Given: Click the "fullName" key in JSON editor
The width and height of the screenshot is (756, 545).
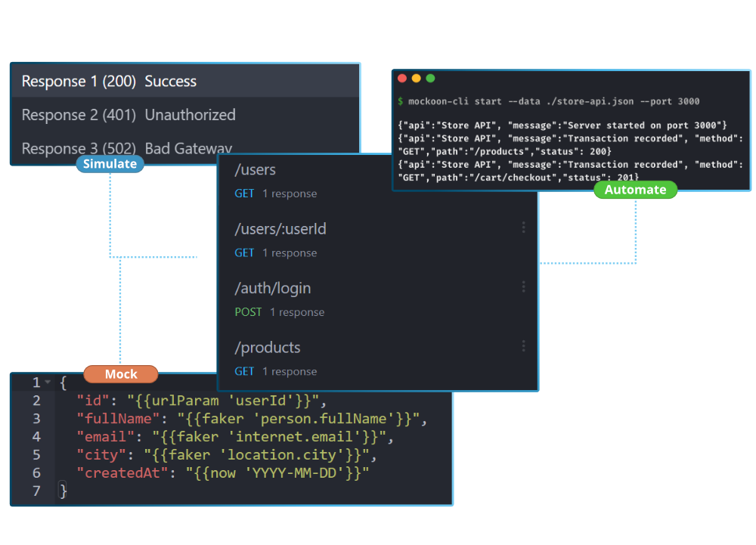Looking at the screenshot, I should (118, 418).
